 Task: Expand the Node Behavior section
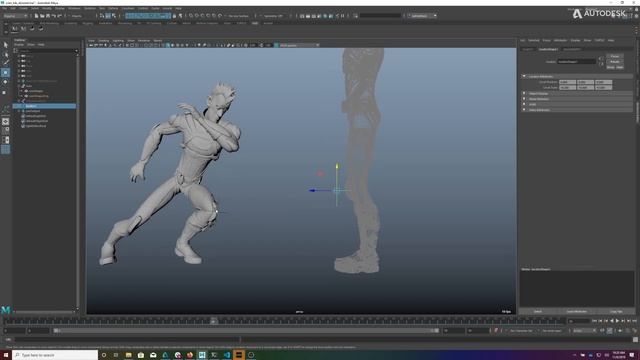(524, 99)
